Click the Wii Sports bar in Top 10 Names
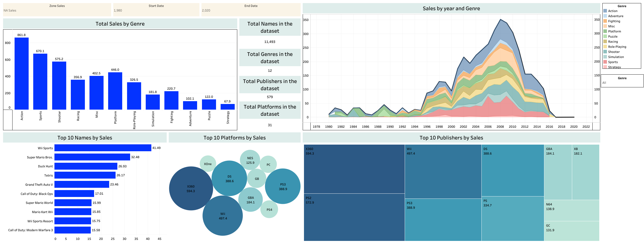Image resolution: width=644 pixels, height=245 pixels. pyautogui.click(x=103, y=148)
